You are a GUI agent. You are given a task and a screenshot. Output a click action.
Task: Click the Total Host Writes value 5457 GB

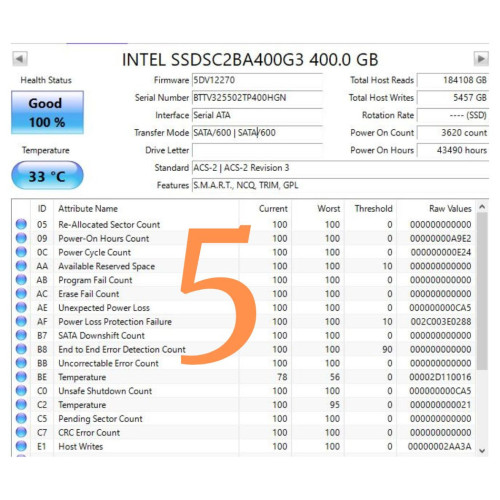(453, 98)
